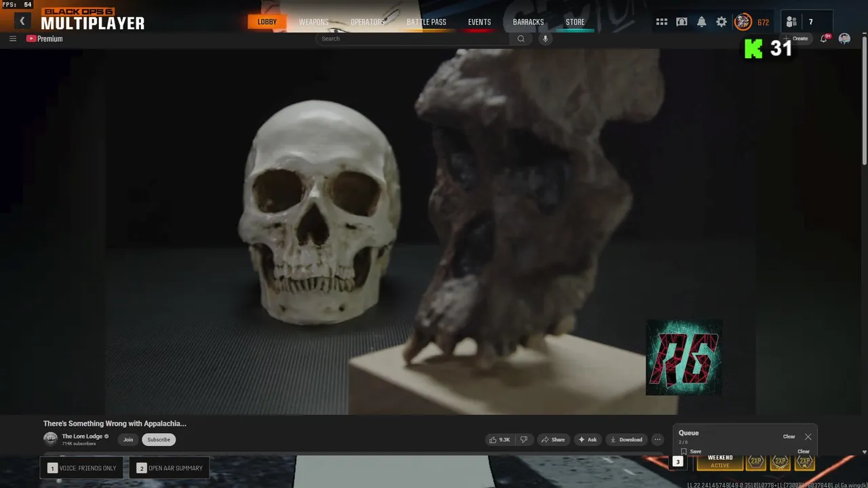Viewport: 868px width, 488px height.
Task: Click the last 2XP token icon
Action: pos(804,462)
